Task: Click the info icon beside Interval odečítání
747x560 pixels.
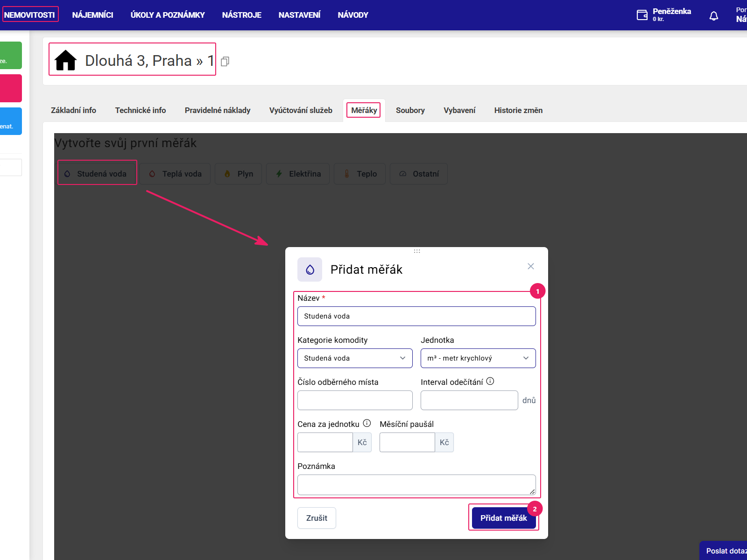Action: click(x=490, y=381)
